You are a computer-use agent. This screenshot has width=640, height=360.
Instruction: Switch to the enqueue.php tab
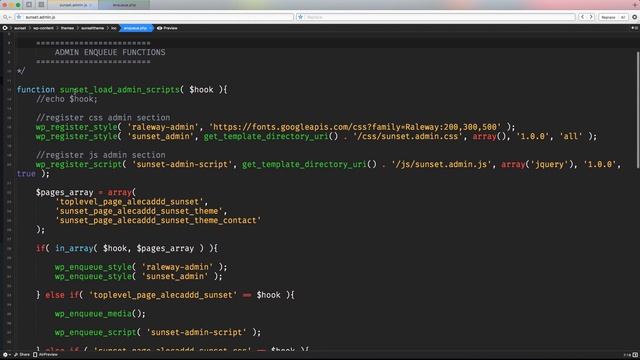(124, 5)
